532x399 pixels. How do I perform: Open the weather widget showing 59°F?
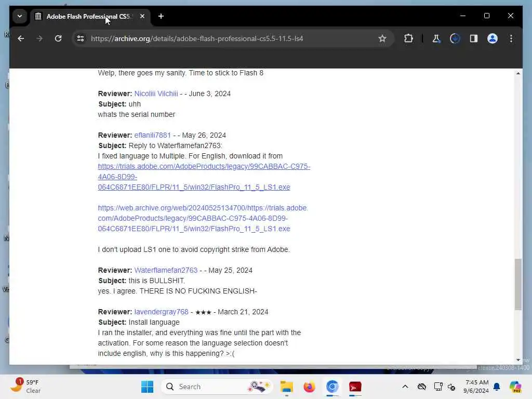point(25,387)
